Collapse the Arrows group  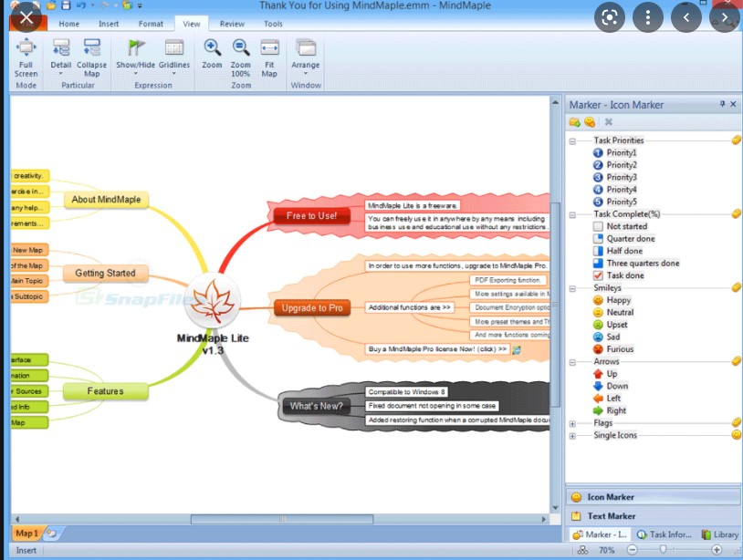pos(572,363)
